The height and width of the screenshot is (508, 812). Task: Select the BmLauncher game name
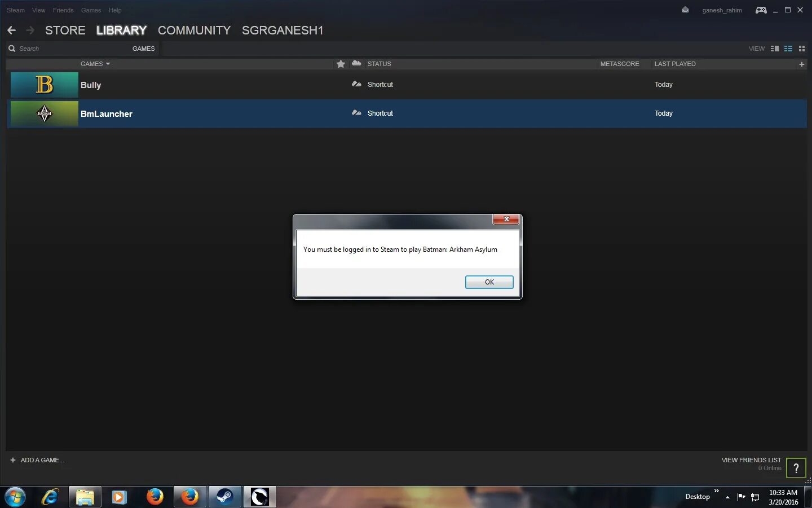pyautogui.click(x=107, y=113)
